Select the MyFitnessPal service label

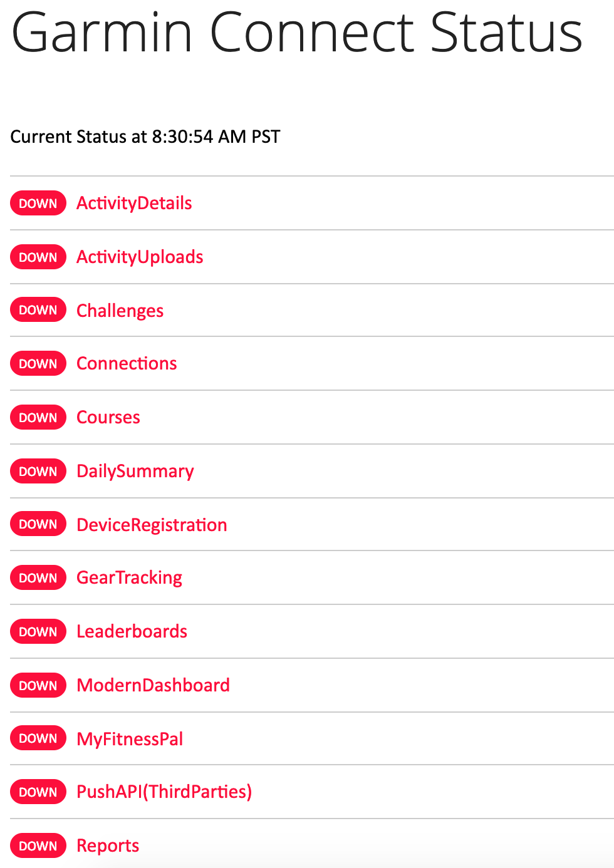pos(130,739)
